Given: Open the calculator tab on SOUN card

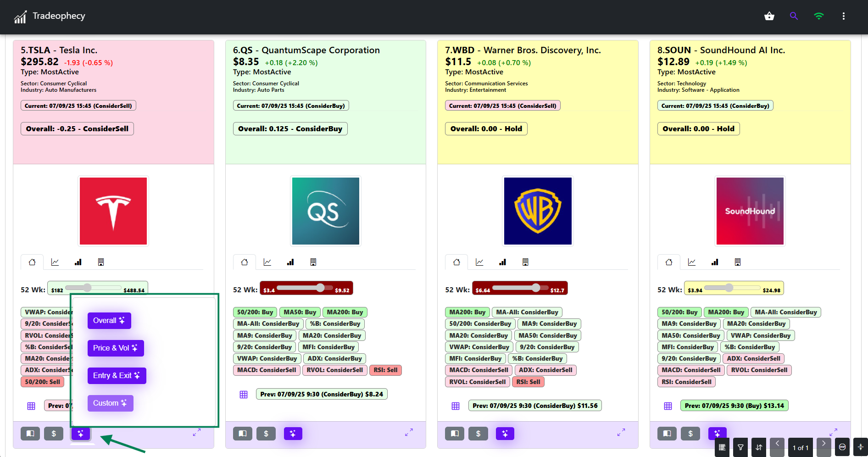Looking at the screenshot, I should [x=738, y=262].
